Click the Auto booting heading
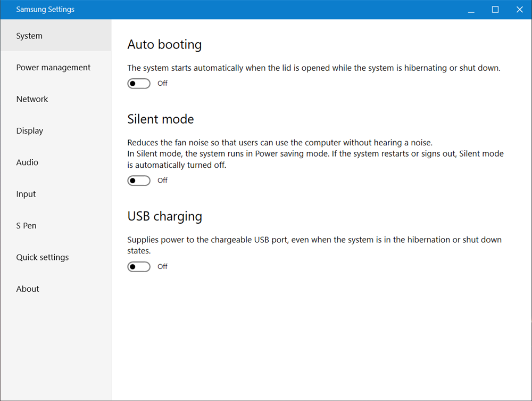The width and height of the screenshot is (532, 401). [x=164, y=45]
